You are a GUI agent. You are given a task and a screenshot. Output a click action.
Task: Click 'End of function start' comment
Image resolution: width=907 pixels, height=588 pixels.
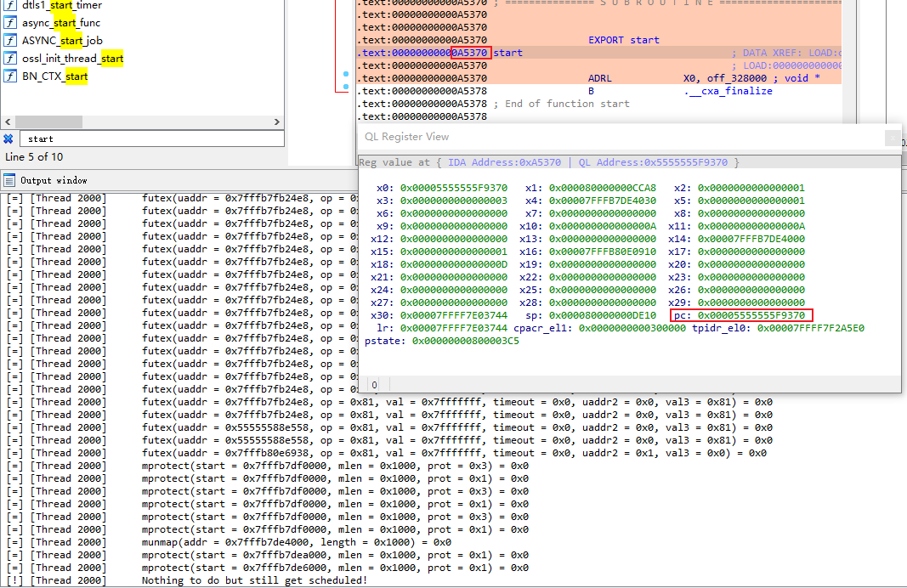567,104
